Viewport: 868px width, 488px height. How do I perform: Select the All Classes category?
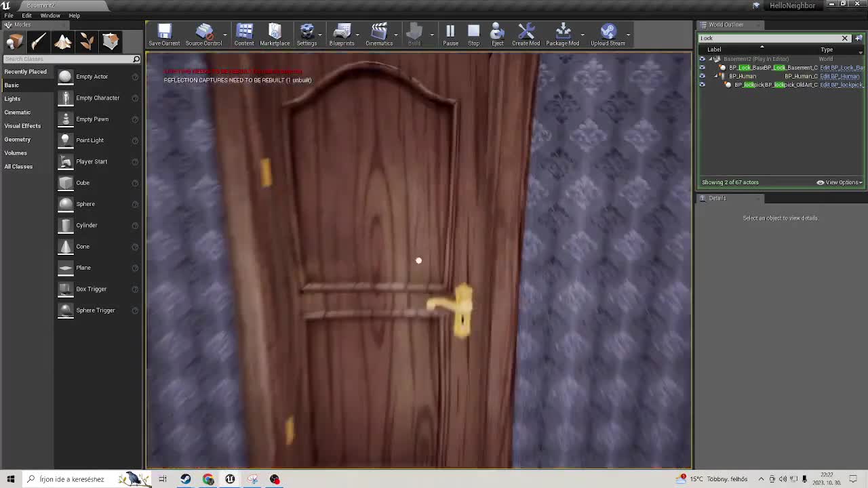click(x=18, y=167)
